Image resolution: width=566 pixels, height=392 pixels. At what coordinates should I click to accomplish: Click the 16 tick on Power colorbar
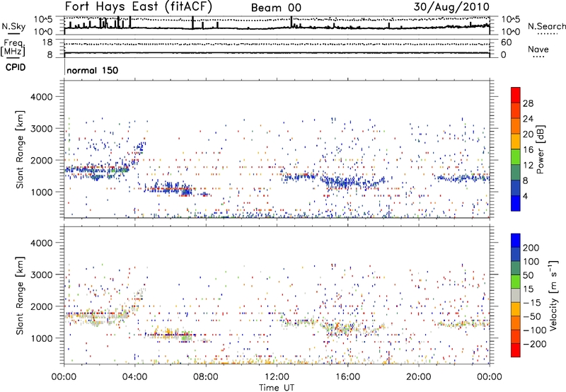[x=528, y=150]
